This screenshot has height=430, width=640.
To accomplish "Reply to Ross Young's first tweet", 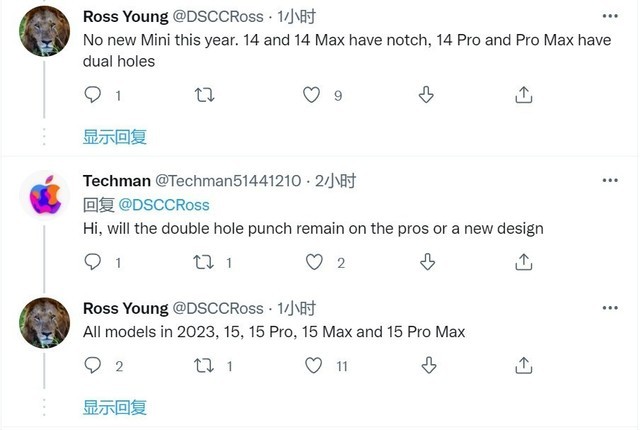I will (92, 95).
